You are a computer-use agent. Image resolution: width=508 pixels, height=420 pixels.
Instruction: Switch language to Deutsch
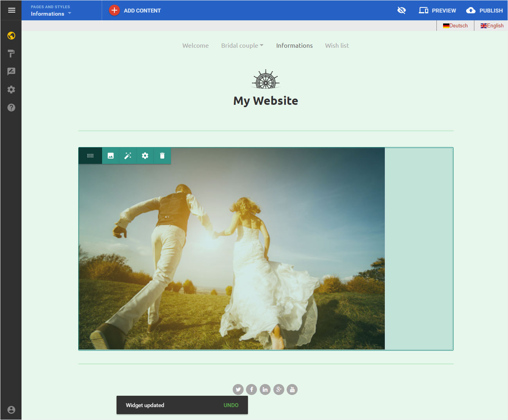click(455, 25)
